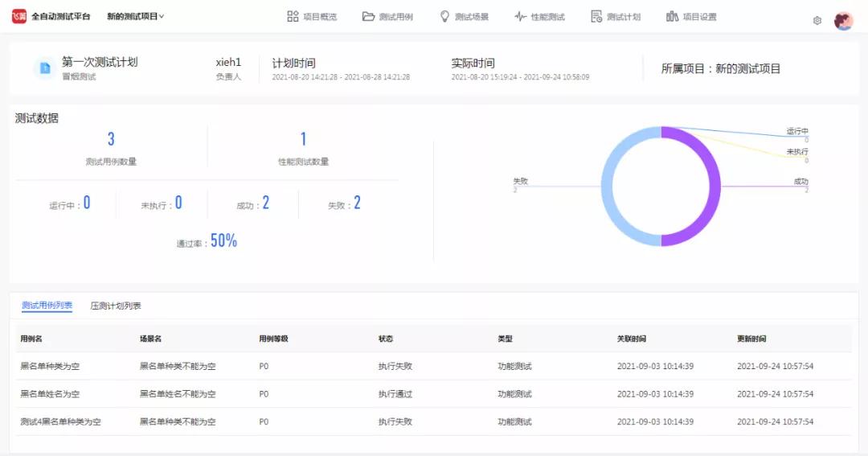The image size is (868, 456).
Task: Click the 测试场景 bulb icon
Action: pos(444,17)
